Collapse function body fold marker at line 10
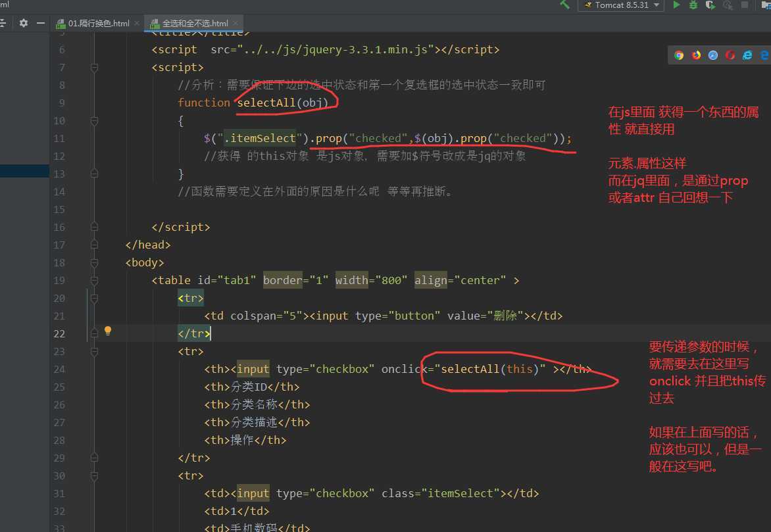This screenshot has width=771, height=532. pyautogui.click(x=95, y=120)
